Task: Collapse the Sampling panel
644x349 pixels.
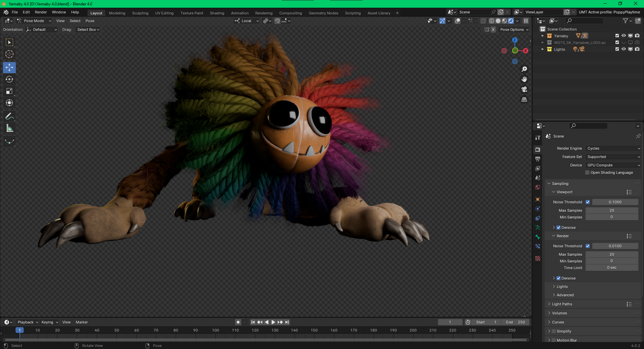Action: click(x=560, y=183)
